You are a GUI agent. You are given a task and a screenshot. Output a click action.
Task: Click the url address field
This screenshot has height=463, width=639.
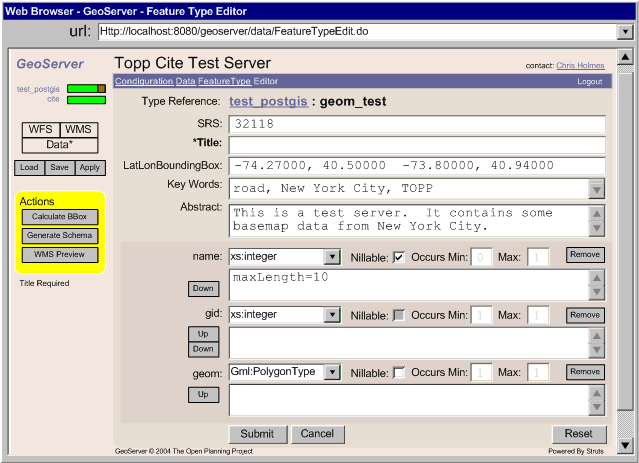tap(358, 31)
